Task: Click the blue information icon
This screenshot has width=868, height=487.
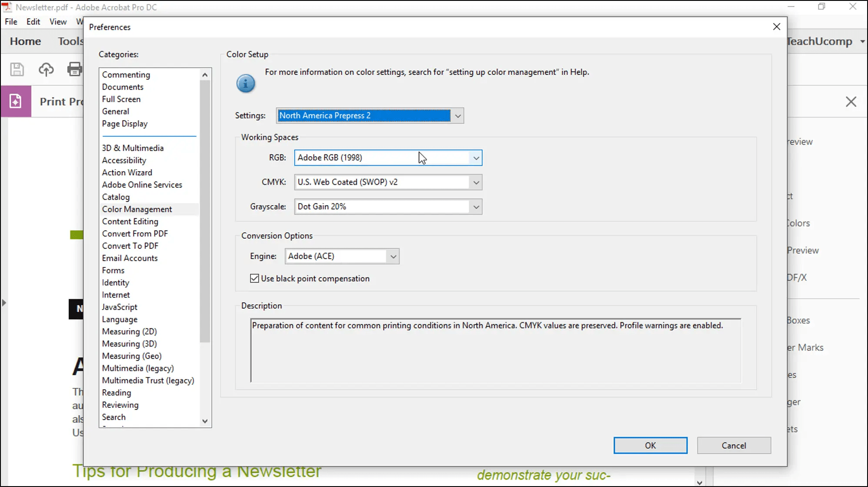Action: (246, 83)
